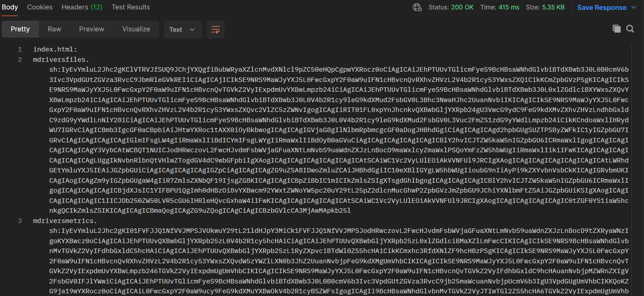Screen dimensions: 644x296
Task: Select the Visualize view mode
Action: pos(136,29)
